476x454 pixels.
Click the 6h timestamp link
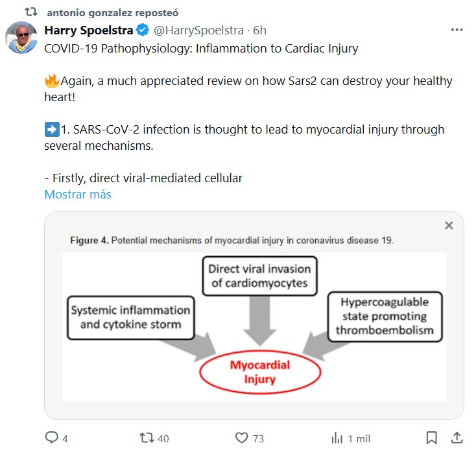[x=259, y=30]
